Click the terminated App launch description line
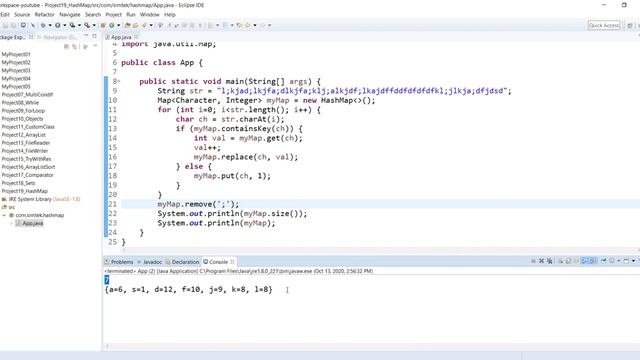This screenshot has height=360, width=640. tap(239, 271)
